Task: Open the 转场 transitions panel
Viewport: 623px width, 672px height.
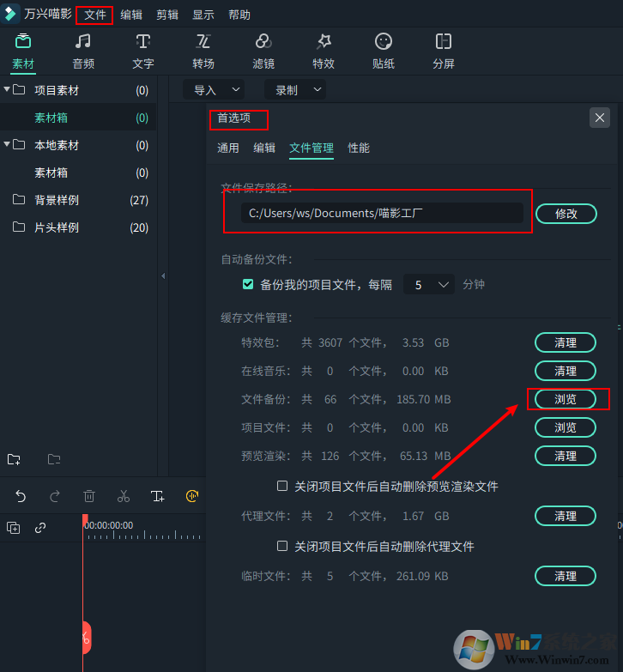Action: point(203,51)
